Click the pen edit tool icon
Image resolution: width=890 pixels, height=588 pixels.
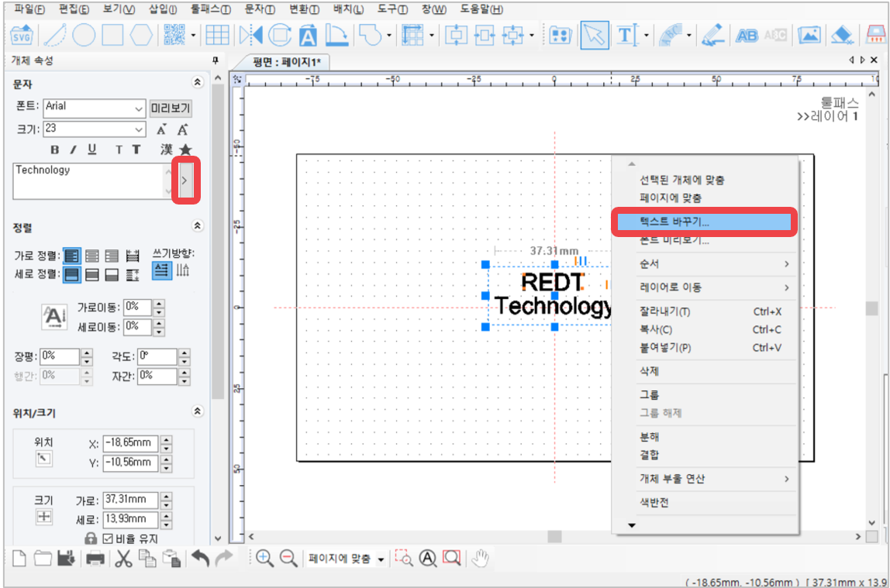point(712,35)
